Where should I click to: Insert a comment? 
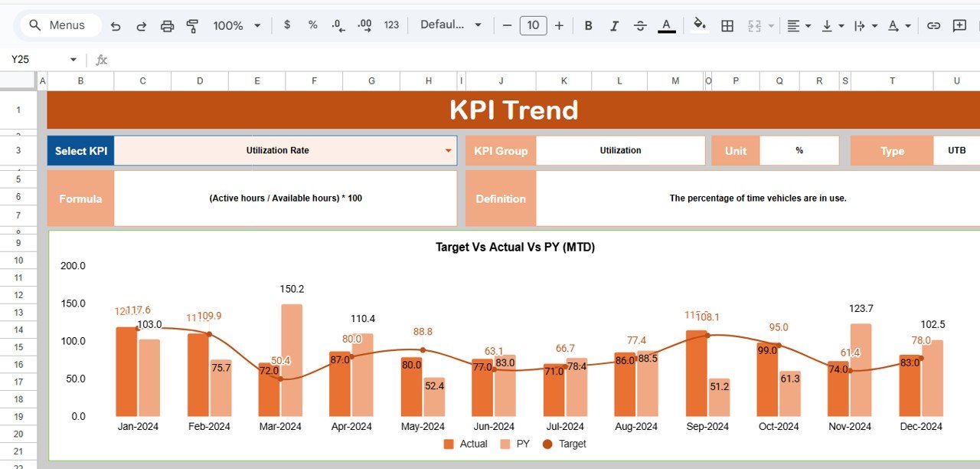click(959, 25)
